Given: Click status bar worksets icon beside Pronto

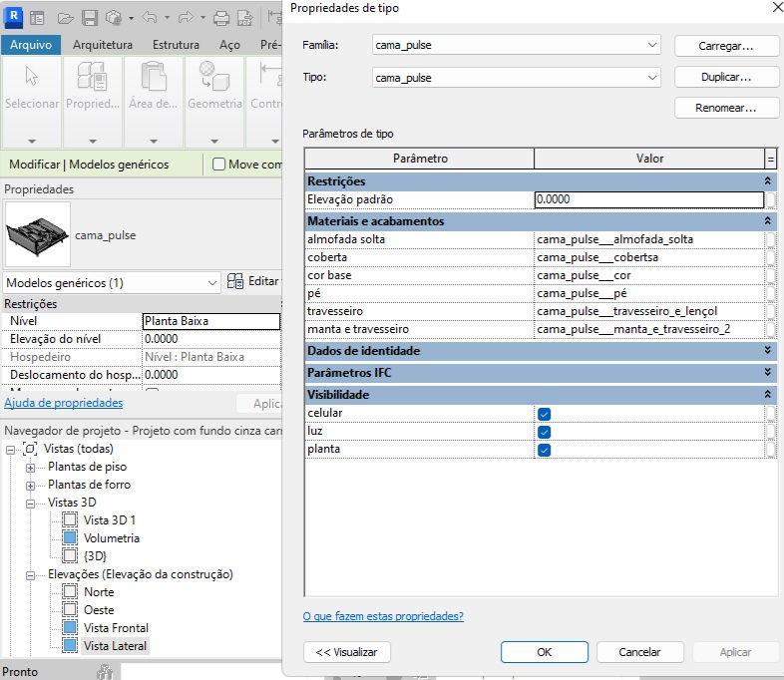Looking at the screenshot, I should (105, 671).
